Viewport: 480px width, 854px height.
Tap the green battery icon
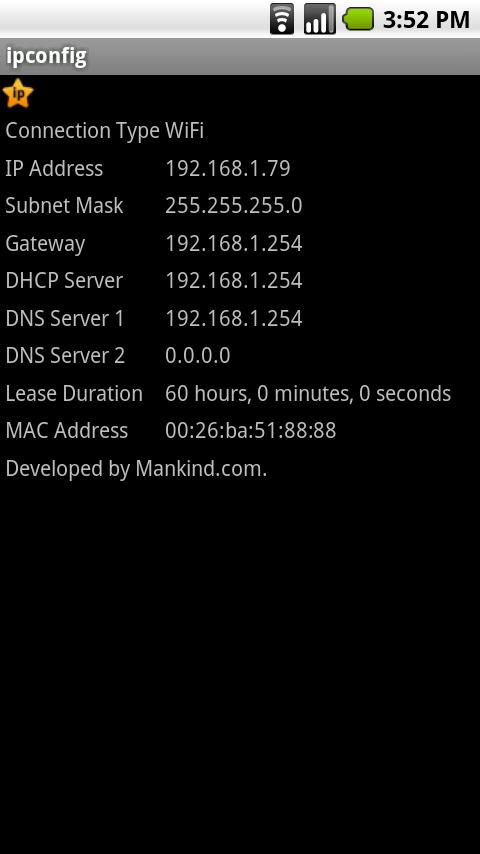click(358, 19)
